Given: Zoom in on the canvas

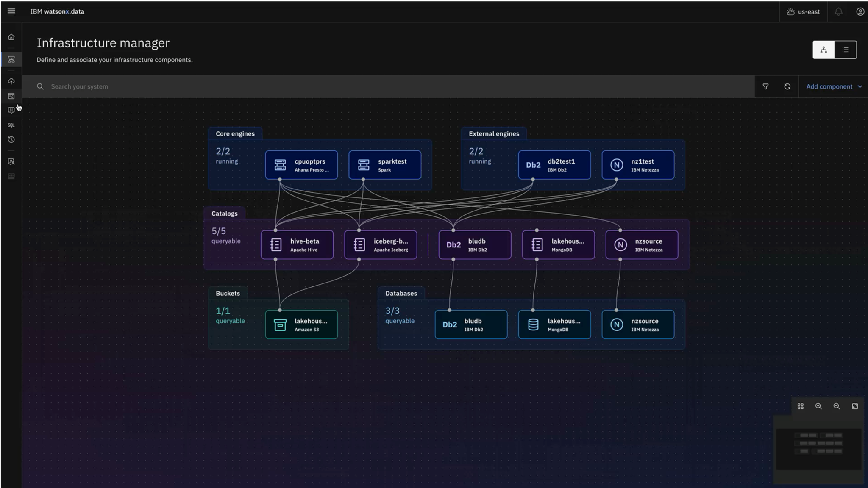Looking at the screenshot, I should point(818,406).
